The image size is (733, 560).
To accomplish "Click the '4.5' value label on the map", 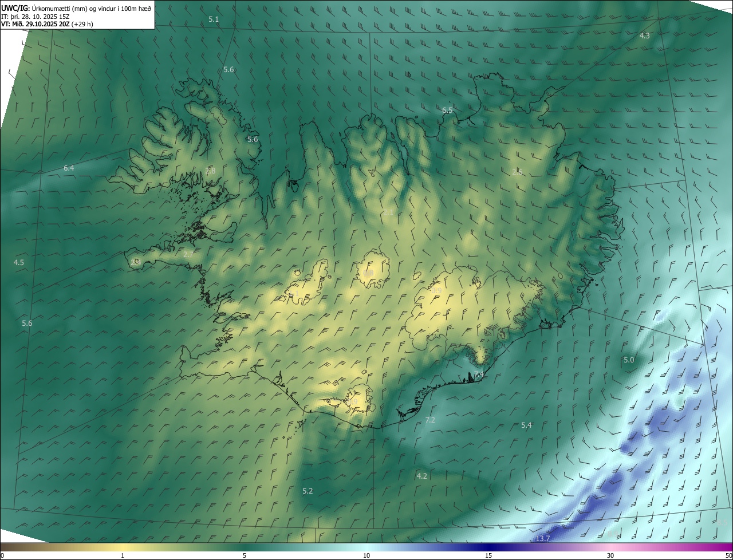I will point(19,262).
